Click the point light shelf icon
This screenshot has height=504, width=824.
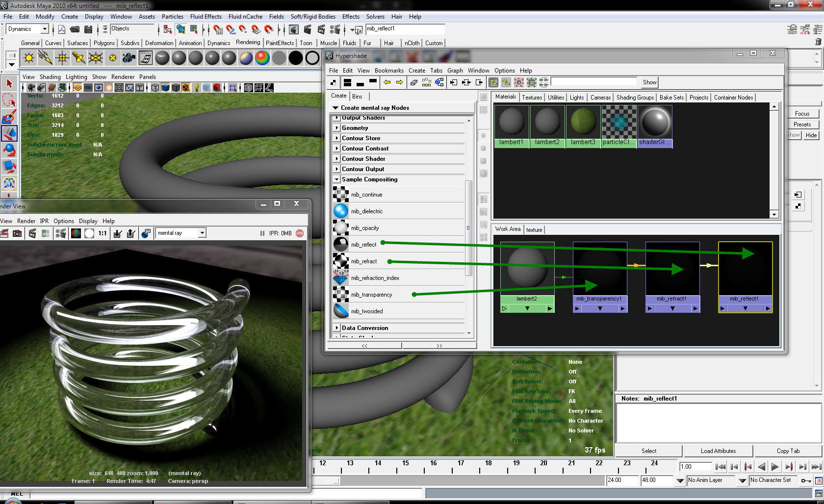coord(62,58)
